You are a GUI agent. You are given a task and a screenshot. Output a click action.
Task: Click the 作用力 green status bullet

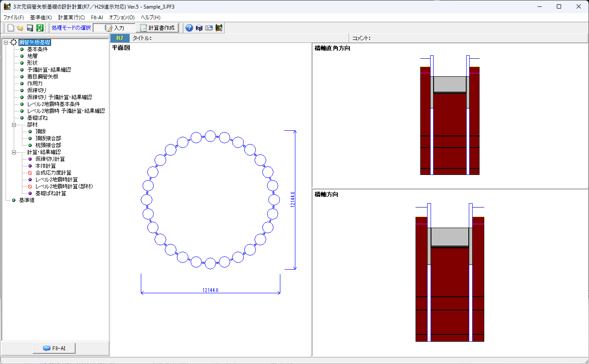(22, 84)
